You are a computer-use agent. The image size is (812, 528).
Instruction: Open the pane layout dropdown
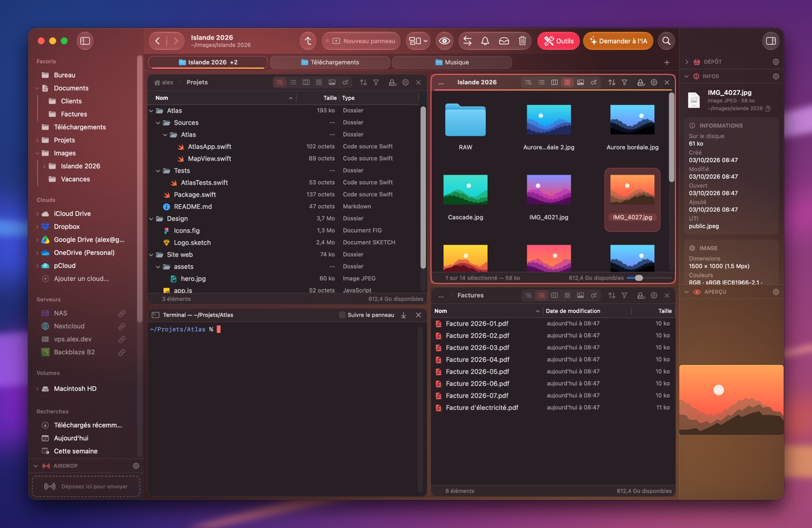pyautogui.click(x=419, y=41)
